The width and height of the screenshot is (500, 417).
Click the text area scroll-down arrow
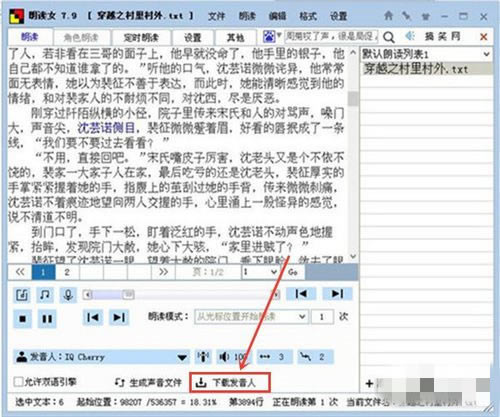pyautogui.click(x=353, y=256)
